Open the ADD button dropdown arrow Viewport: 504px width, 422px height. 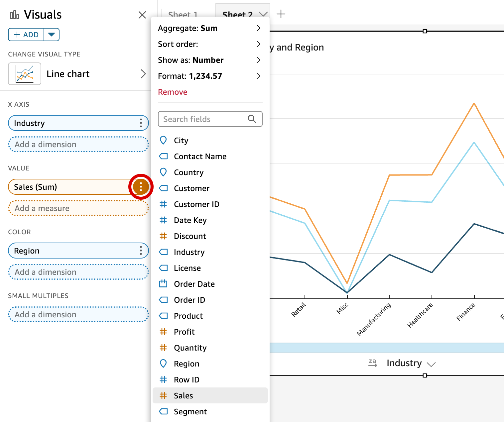pyautogui.click(x=52, y=35)
